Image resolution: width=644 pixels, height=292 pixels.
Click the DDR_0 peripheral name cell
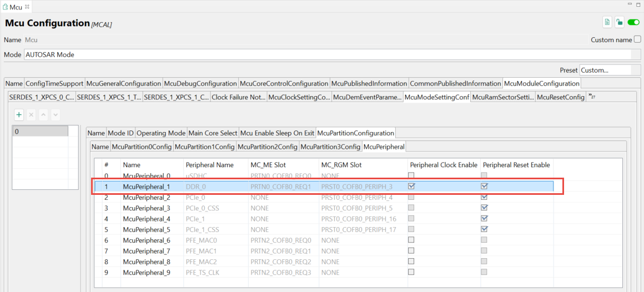coord(215,187)
